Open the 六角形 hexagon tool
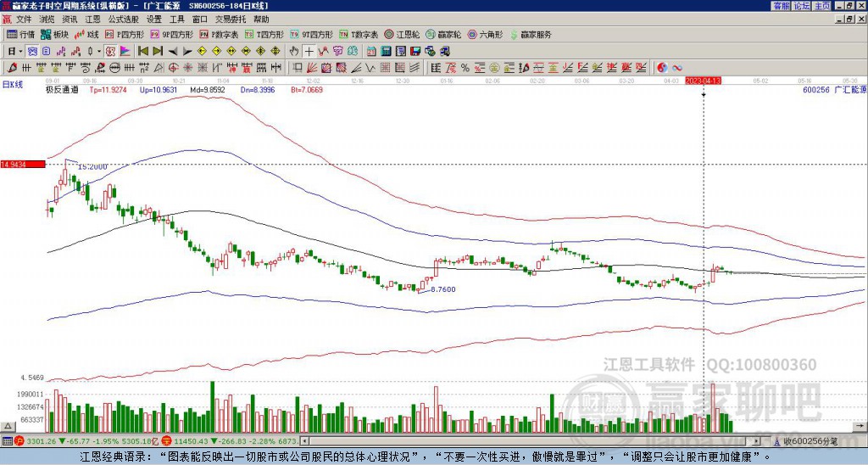Image resolution: width=868 pixels, height=465 pixels. [x=486, y=34]
